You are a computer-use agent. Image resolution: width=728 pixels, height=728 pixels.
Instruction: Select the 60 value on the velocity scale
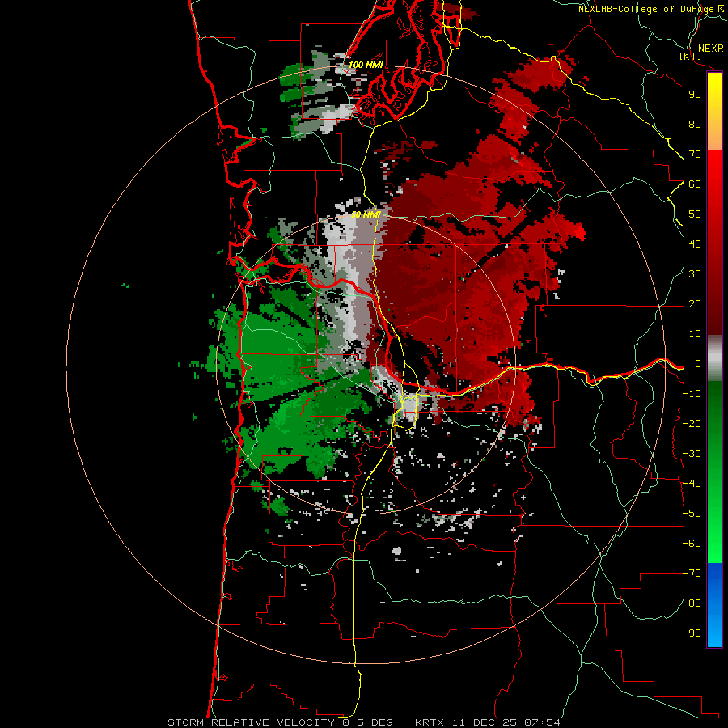(695, 184)
